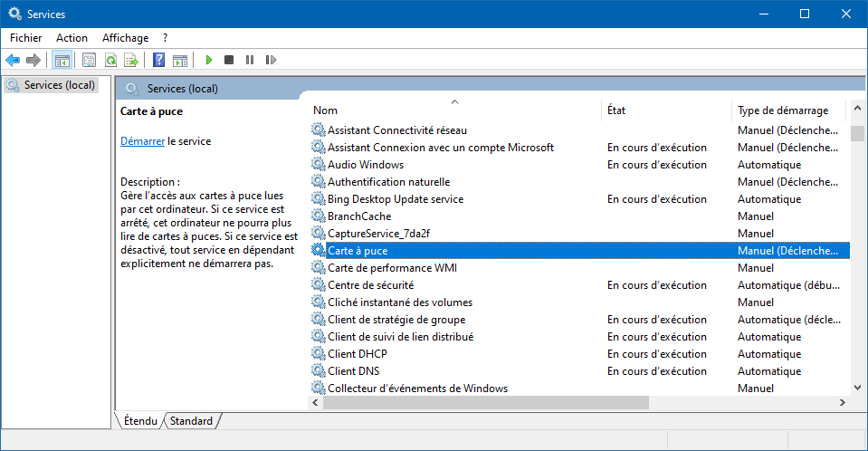
Task: Click the Services app icon in title bar
Action: (15, 14)
